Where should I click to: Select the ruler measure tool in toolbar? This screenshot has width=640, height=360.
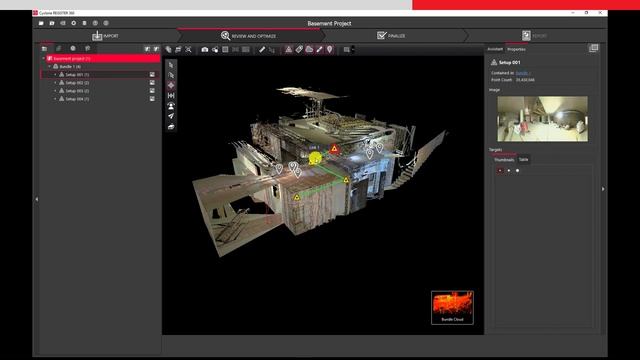coord(262,50)
